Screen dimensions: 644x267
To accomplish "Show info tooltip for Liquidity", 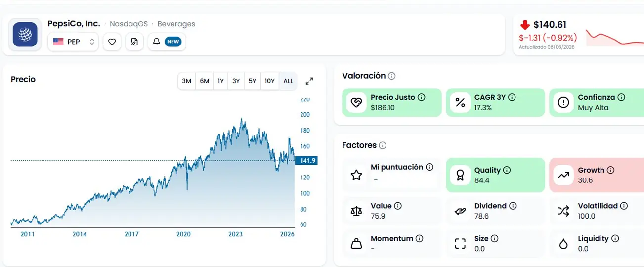I will tap(615, 238).
